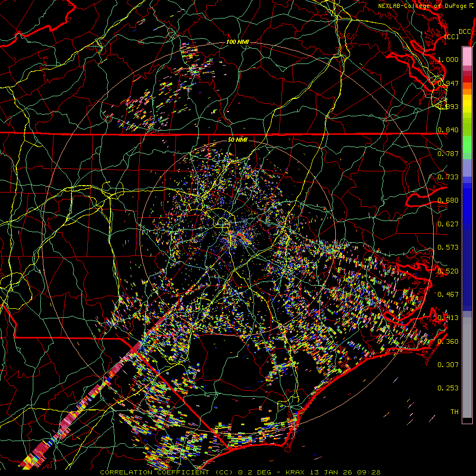This screenshot has height=476, width=476.
Task: Pick the gray segment of the color bar
Action: coord(467,368)
